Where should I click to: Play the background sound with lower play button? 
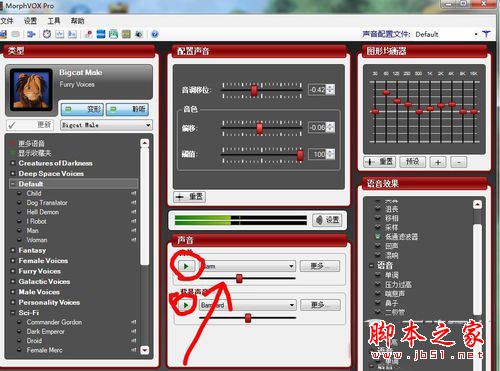186,305
